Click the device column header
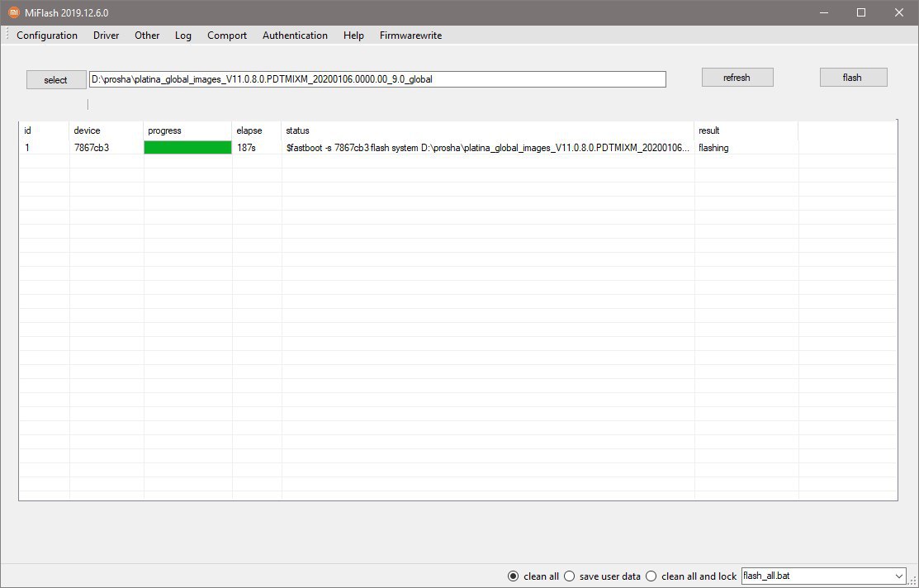The image size is (919, 588). (106, 130)
